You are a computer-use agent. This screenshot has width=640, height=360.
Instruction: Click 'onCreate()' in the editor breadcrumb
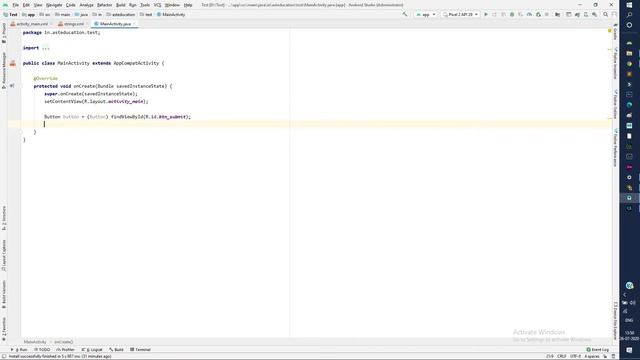point(64,342)
